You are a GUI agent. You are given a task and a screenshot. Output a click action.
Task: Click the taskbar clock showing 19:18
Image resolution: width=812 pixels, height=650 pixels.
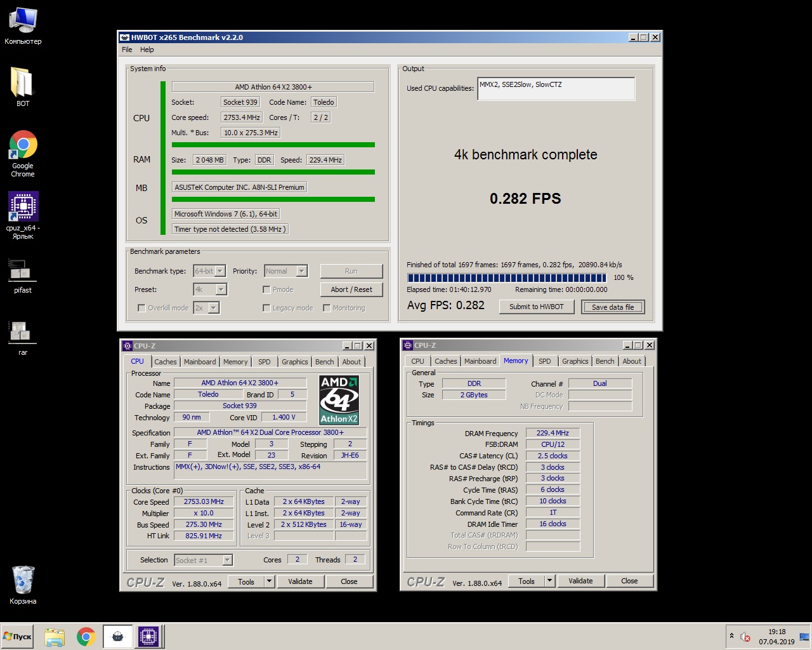point(776,637)
